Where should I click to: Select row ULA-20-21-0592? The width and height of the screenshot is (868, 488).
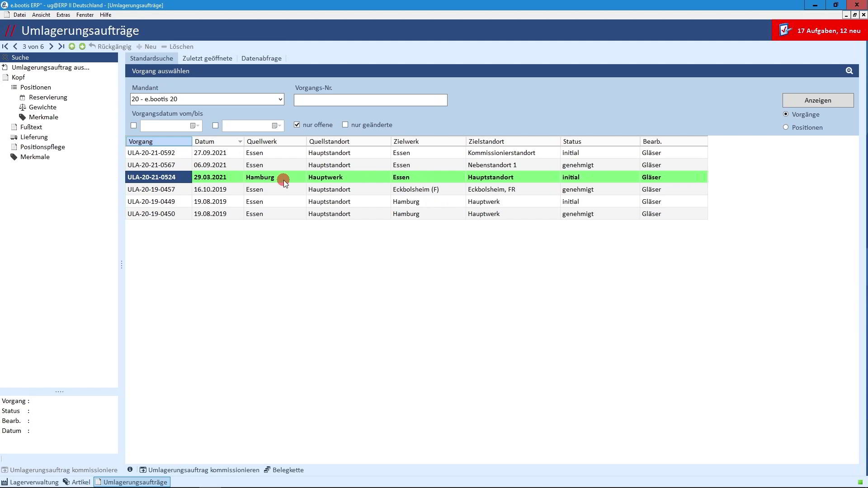416,153
